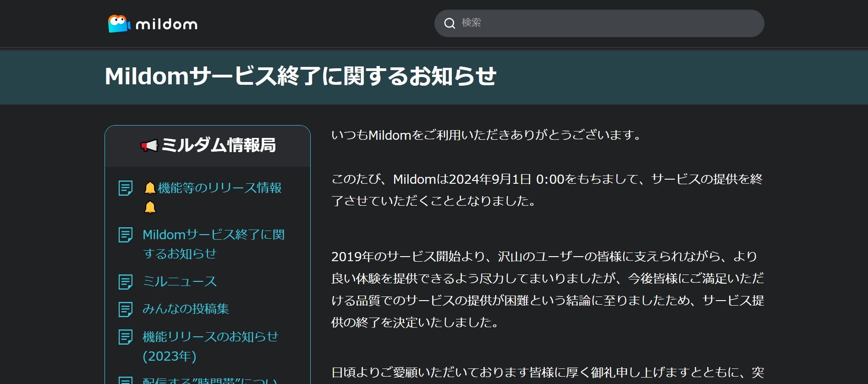Screen dimensions: 868x384
Task: Open sidebar link Mildomサービス終了に関するお知らせ
Action: tap(214, 244)
